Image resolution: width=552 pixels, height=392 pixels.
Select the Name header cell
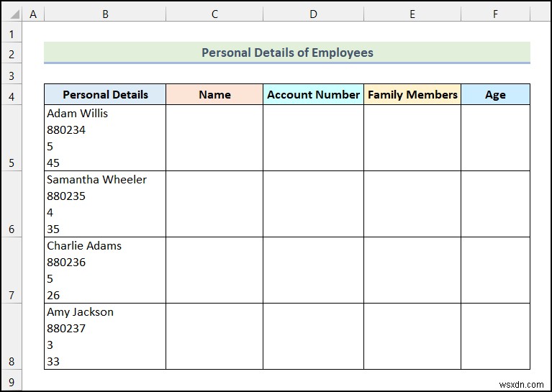[x=214, y=94]
